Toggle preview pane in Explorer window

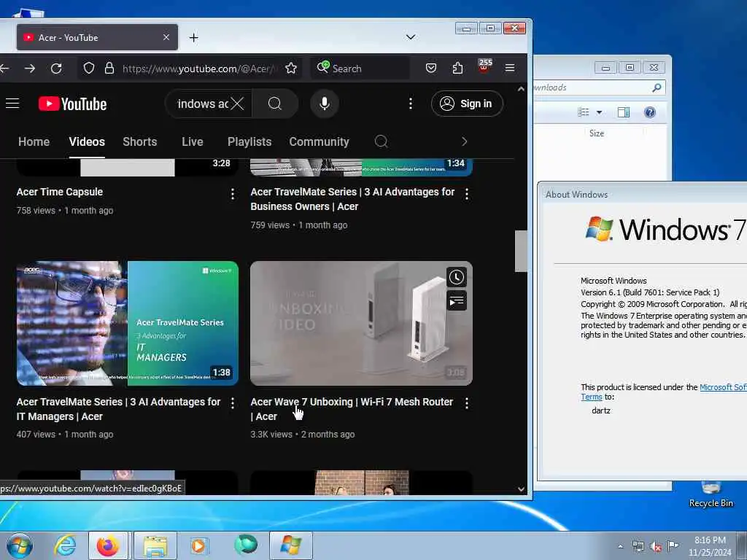click(624, 112)
